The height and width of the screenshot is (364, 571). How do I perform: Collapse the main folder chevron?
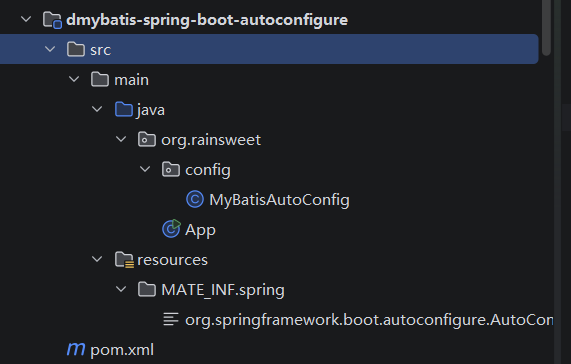(74, 79)
